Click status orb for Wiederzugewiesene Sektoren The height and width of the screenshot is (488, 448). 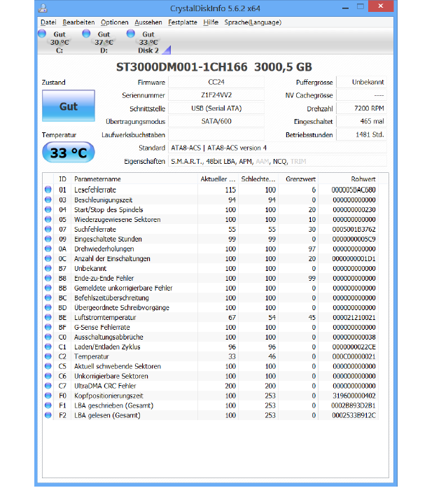click(48, 219)
